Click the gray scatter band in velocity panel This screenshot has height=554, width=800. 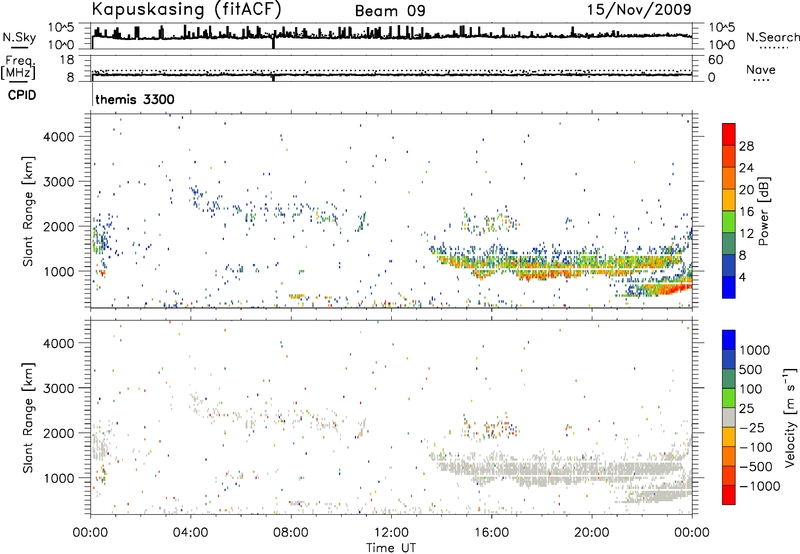[x=561, y=469]
